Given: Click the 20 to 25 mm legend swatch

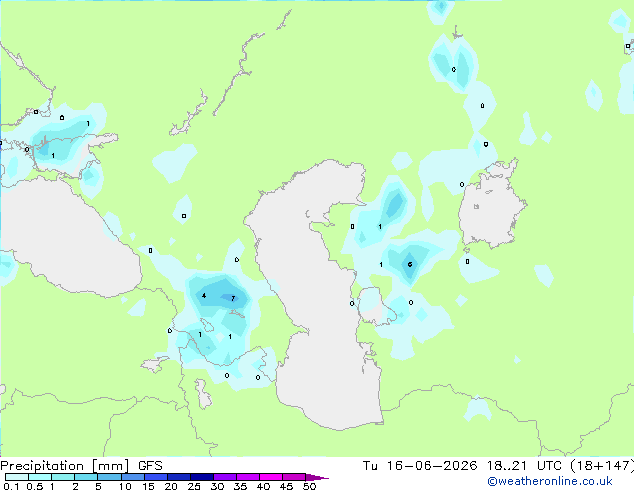Looking at the screenshot, I should click(x=178, y=477).
